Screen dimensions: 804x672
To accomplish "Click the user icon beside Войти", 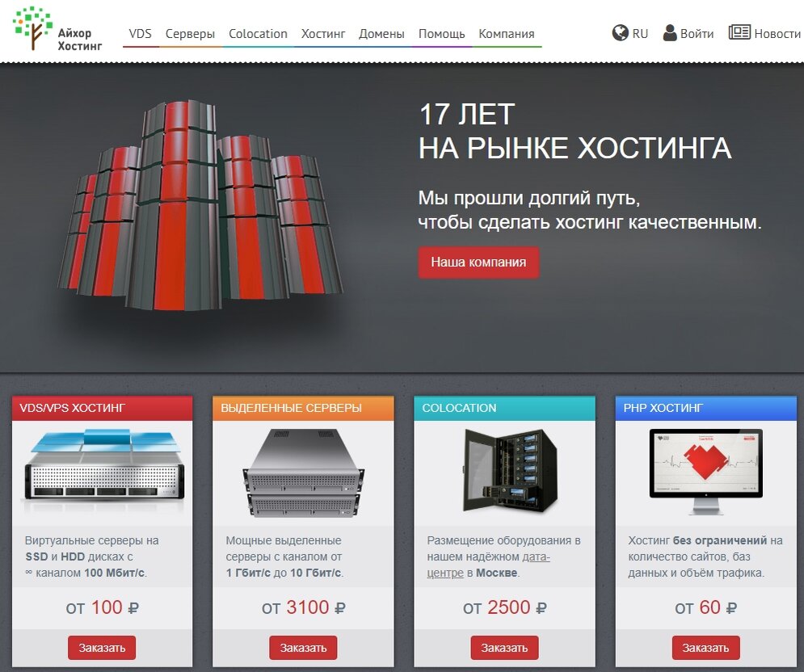I will coord(670,33).
